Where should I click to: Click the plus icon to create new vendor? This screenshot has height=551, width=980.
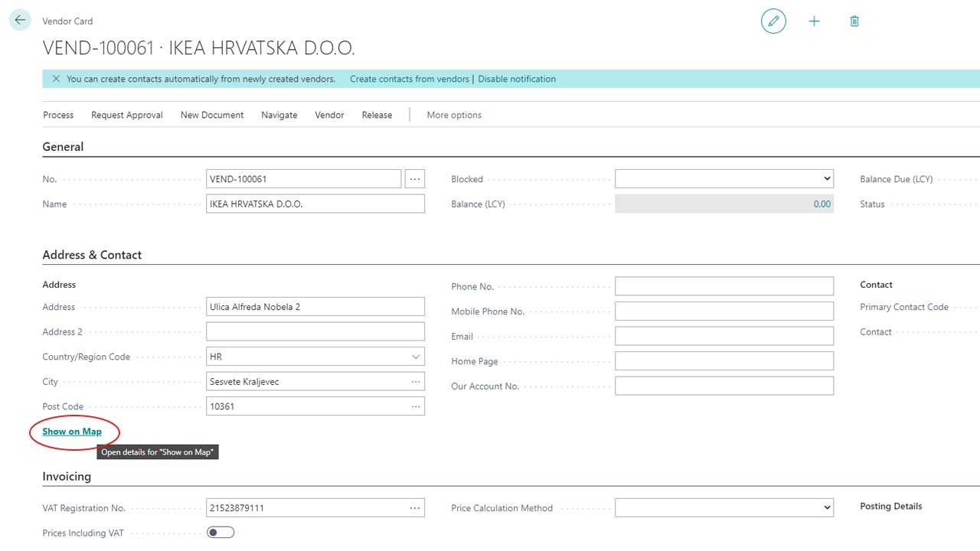(x=814, y=21)
